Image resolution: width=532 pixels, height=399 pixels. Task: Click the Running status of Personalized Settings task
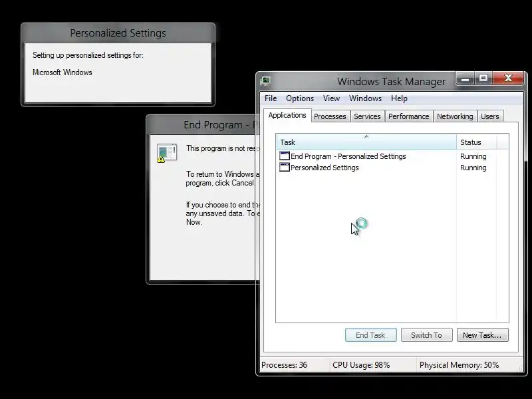point(473,168)
